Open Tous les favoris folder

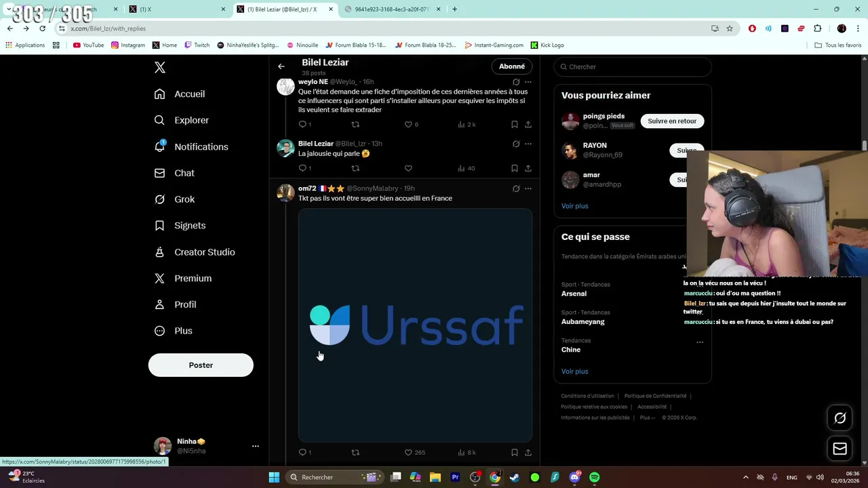(837, 45)
